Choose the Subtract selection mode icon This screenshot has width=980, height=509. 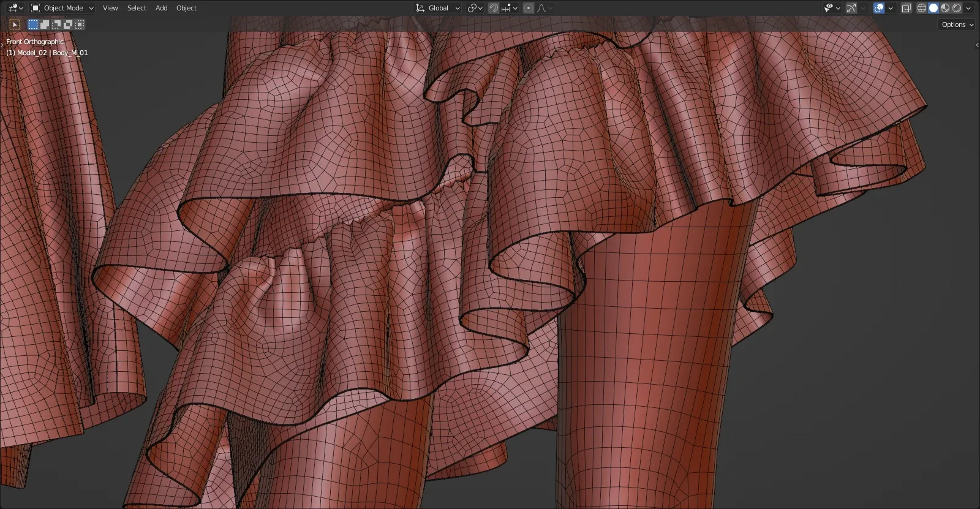pos(56,25)
